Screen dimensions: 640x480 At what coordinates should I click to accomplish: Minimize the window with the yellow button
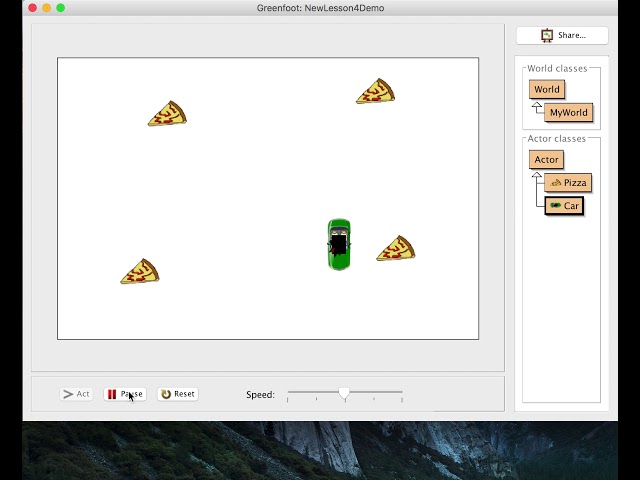(x=46, y=8)
